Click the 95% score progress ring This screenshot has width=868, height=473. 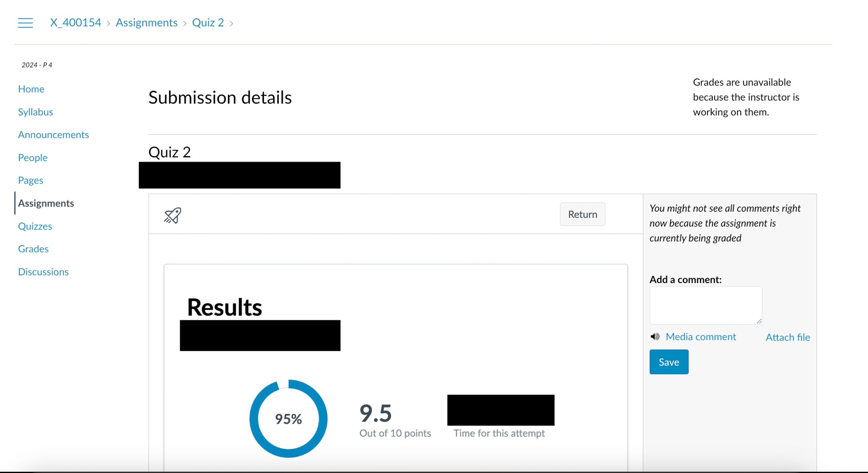[288, 419]
